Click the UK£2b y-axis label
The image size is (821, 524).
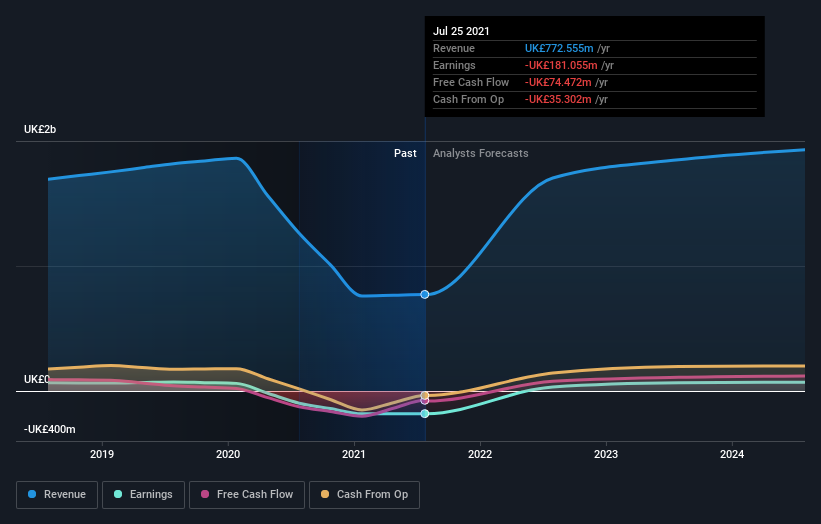[40, 129]
